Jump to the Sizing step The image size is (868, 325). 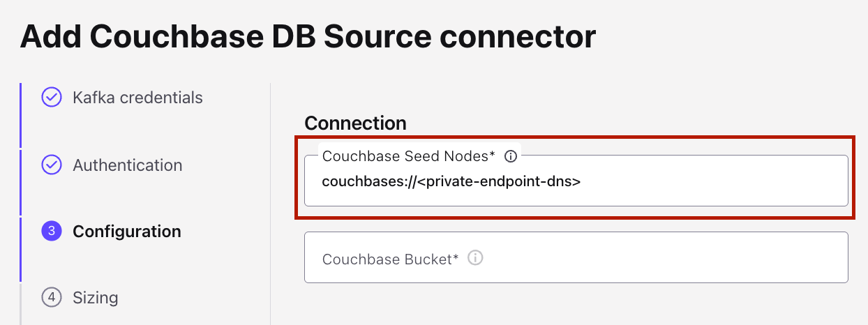pyautogui.click(x=96, y=298)
